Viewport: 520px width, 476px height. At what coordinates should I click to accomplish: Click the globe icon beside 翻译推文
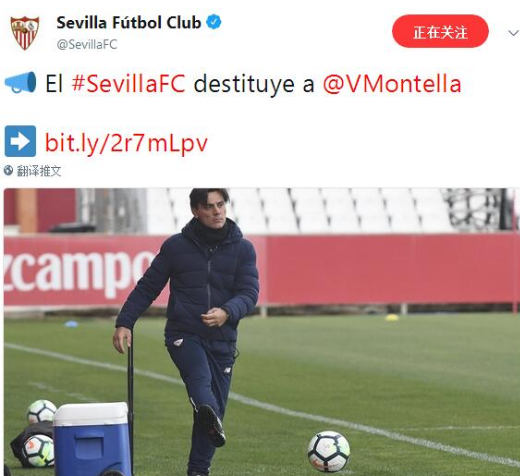click(x=8, y=171)
